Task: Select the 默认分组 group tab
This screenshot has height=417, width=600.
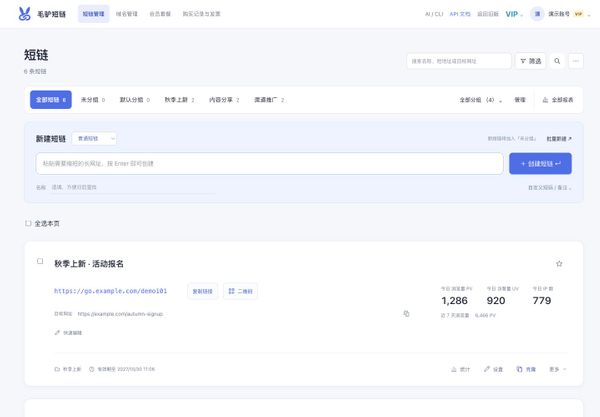Action: coord(135,99)
